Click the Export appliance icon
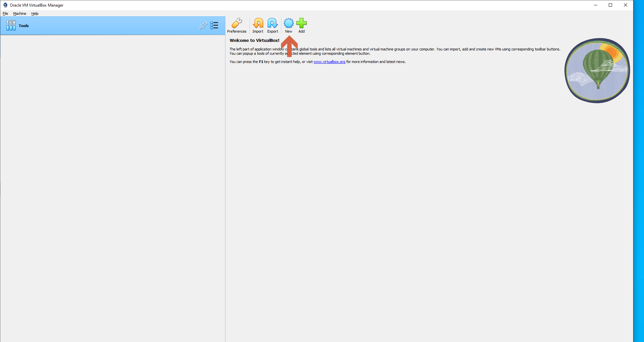The height and width of the screenshot is (342, 644). [273, 23]
